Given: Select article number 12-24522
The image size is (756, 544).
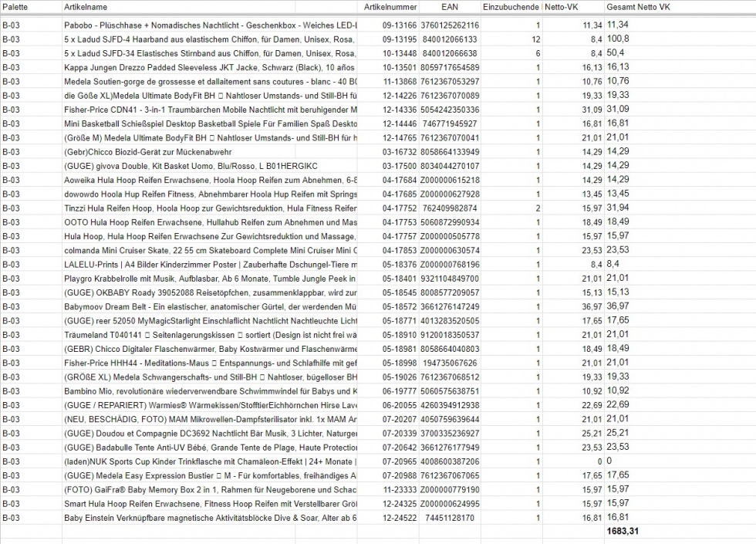Looking at the screenshot, I should 400,518.
